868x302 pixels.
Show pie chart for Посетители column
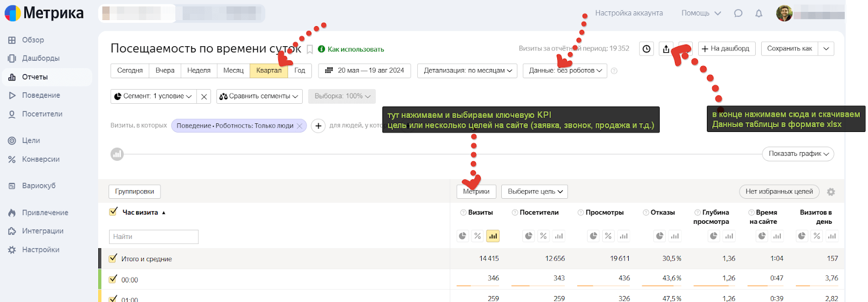528,236
